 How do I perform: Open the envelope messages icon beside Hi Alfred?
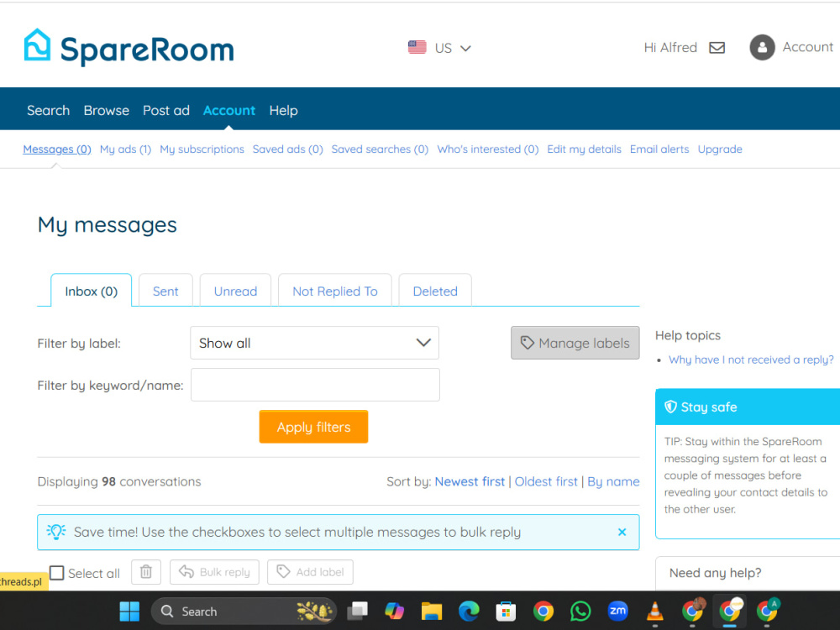[717, 48]
